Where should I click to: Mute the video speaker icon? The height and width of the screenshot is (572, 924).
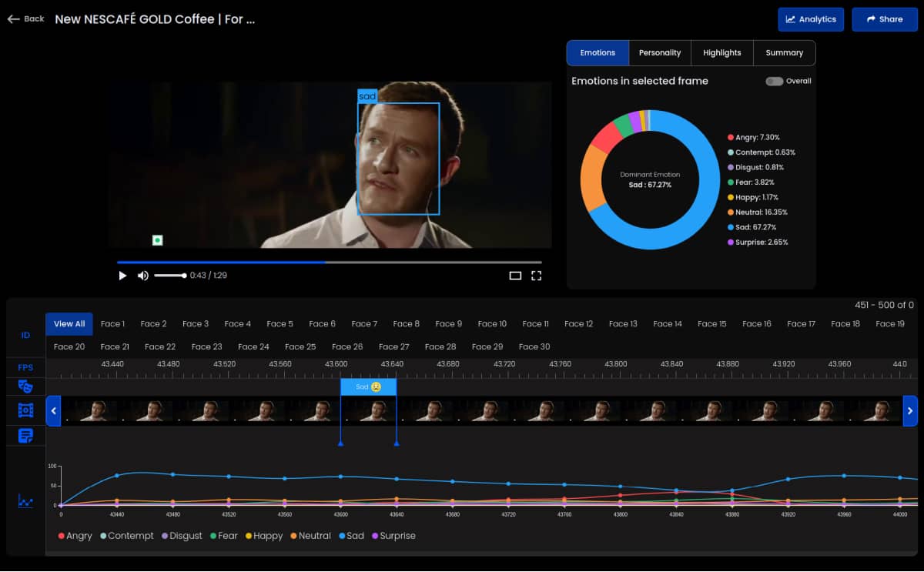142,276
